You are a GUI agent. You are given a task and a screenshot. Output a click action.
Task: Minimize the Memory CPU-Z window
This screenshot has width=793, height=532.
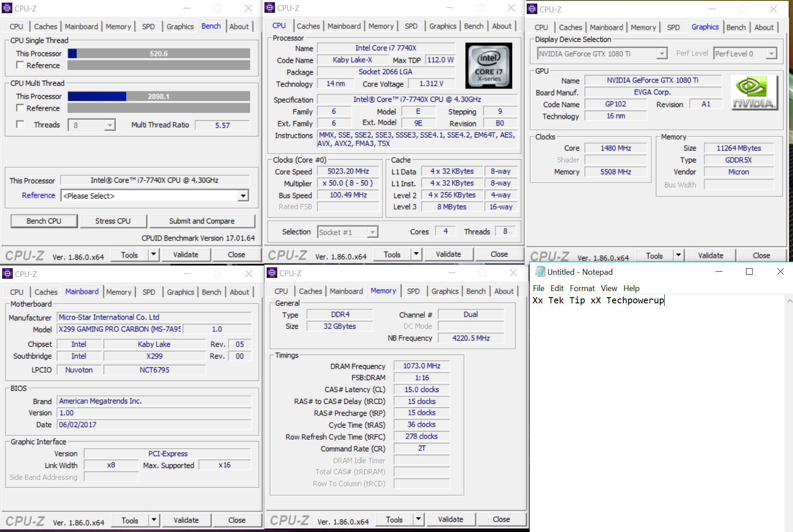tap(452, 273)
